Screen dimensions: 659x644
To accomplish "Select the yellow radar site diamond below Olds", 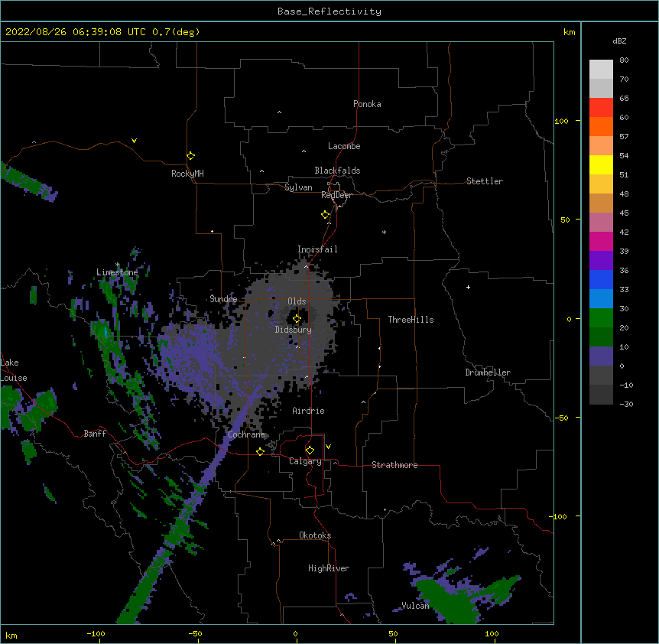I will click(x=297, y=318).
